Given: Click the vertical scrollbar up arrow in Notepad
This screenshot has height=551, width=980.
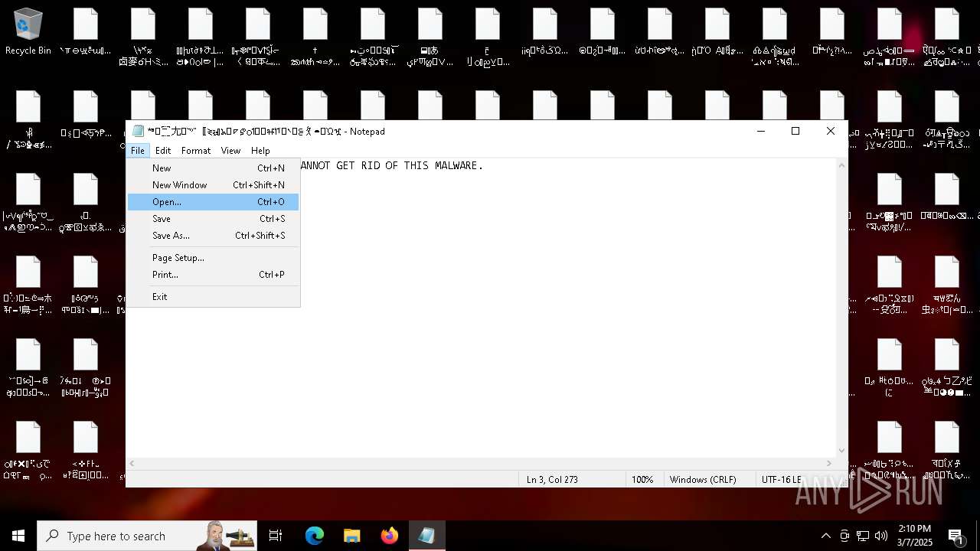Looking at the screenshot, I should pos(841,165).
